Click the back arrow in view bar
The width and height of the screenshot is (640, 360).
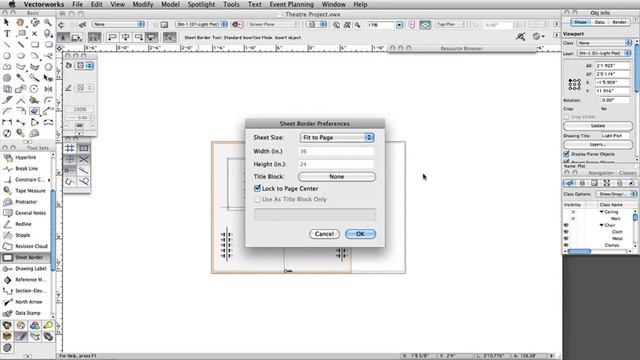point(61,25)
